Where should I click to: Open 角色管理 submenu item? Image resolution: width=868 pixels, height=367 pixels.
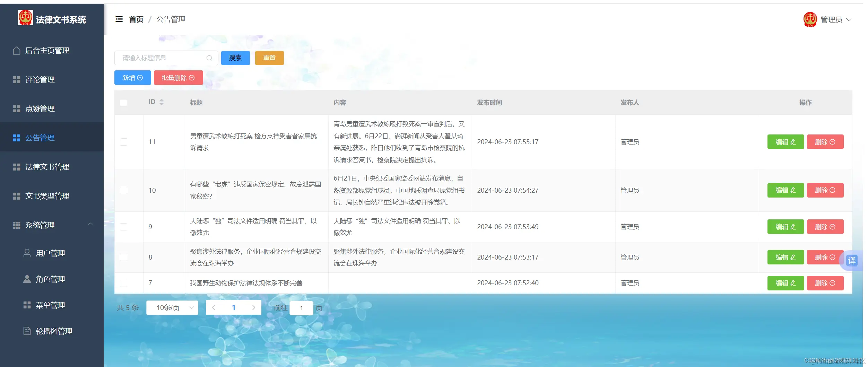(x=52, y=279)
